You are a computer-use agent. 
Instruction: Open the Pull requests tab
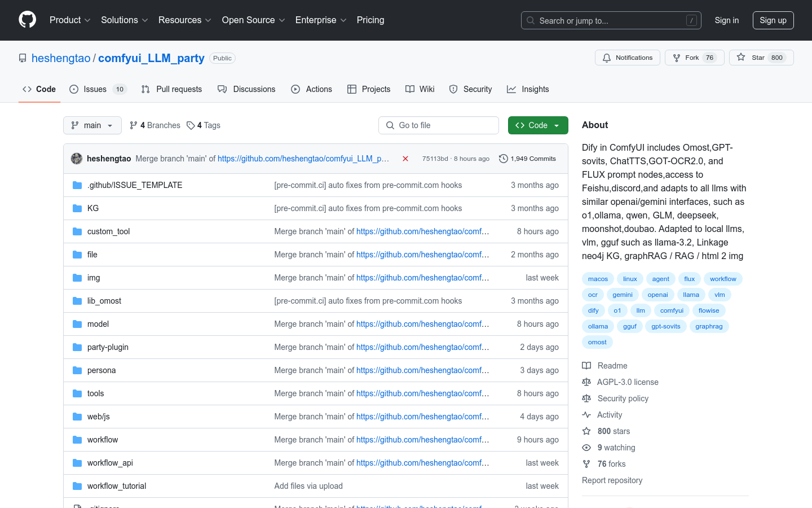171,89
